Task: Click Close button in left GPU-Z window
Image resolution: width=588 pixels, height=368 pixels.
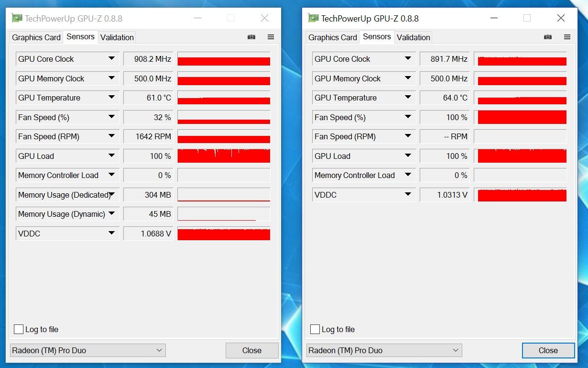Action: click(252, 350)
